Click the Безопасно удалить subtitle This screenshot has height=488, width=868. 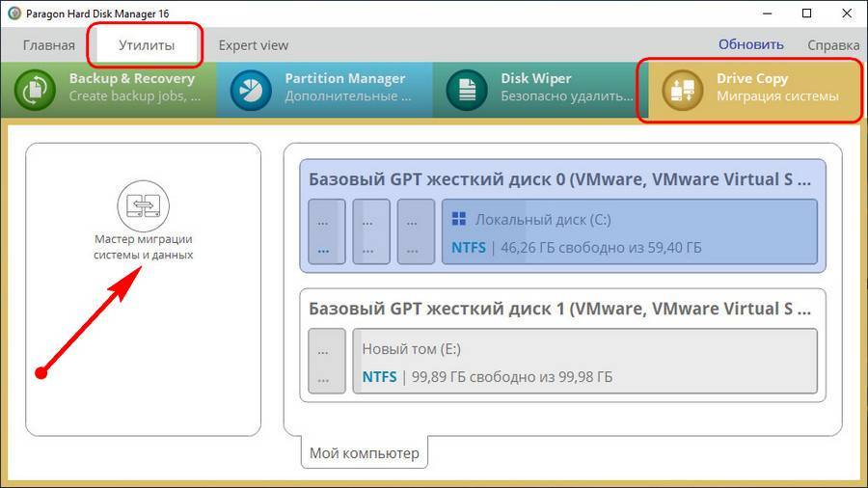tap(567, 96)
